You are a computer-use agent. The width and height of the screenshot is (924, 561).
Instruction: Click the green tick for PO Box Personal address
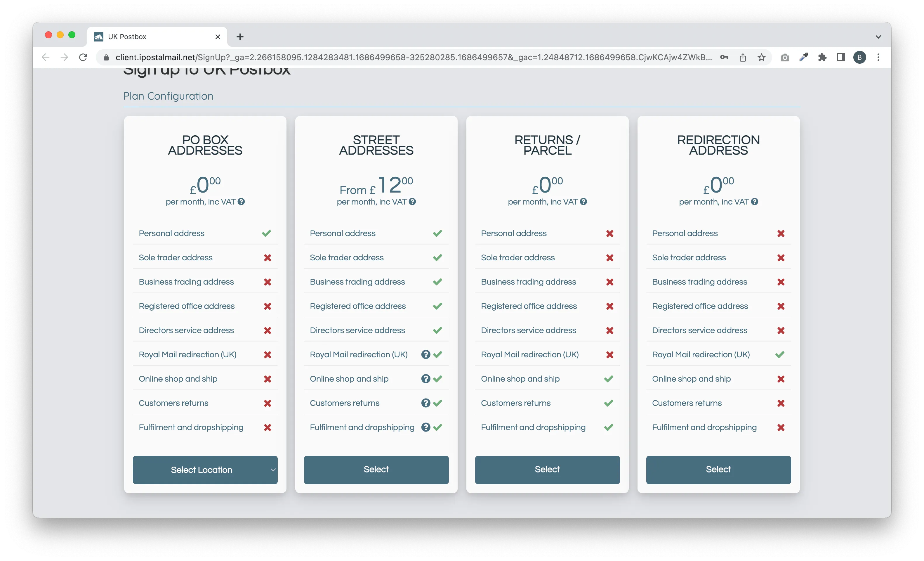tap(266, 233)
